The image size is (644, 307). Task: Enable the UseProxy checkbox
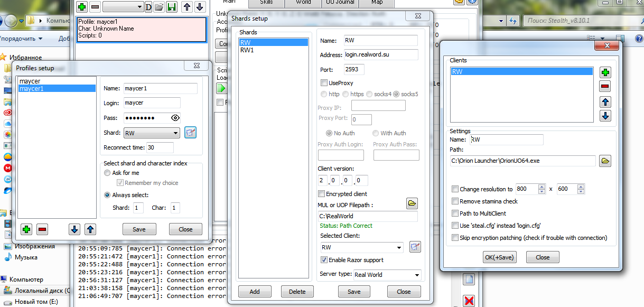(324, 83)
